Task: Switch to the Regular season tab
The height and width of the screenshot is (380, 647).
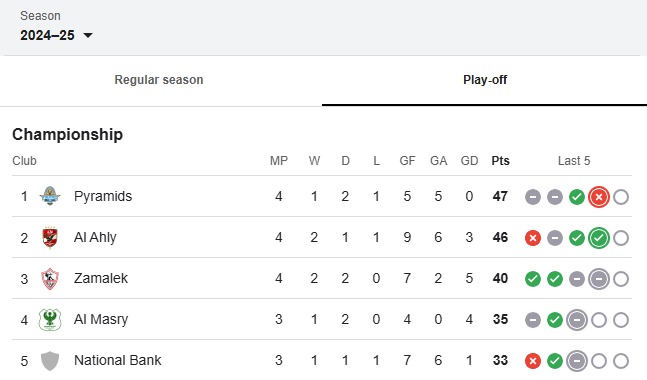Action: (x=159, y=80)
